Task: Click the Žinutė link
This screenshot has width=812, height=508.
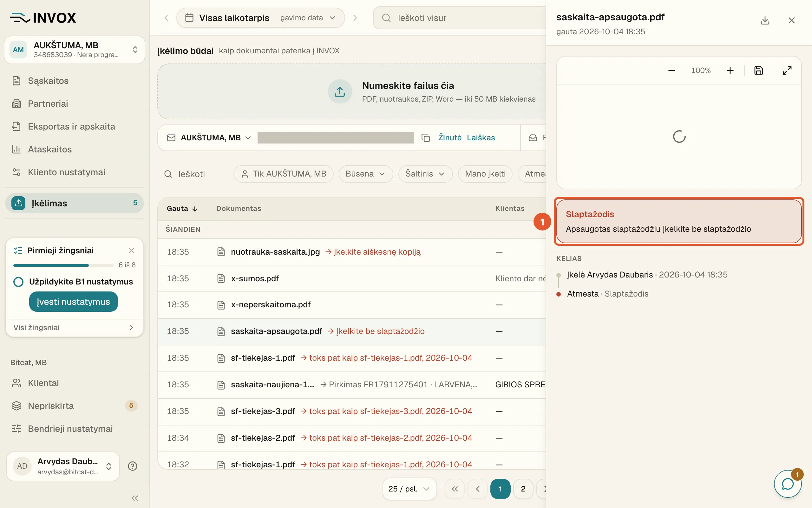Action: pos(450,138)
